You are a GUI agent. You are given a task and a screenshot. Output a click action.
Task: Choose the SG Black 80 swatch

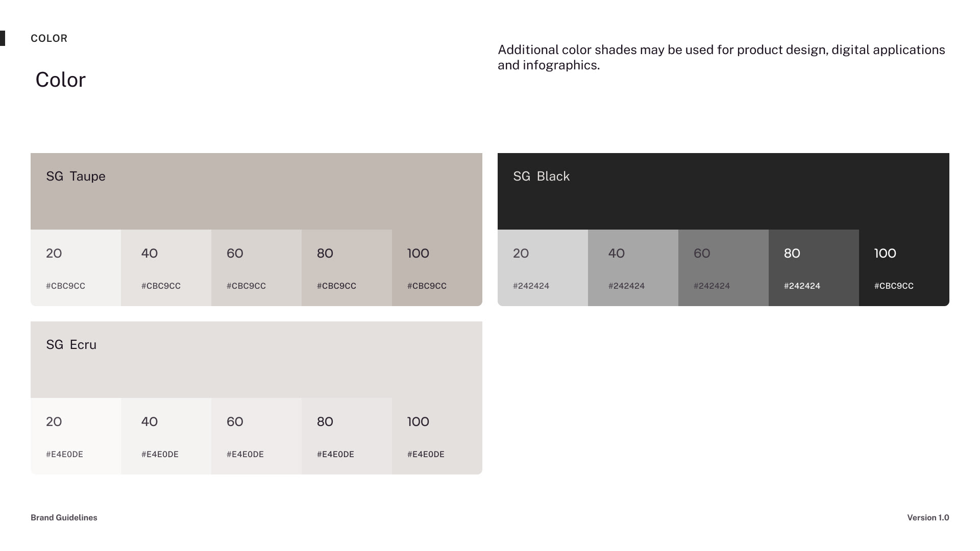[814, 268]
